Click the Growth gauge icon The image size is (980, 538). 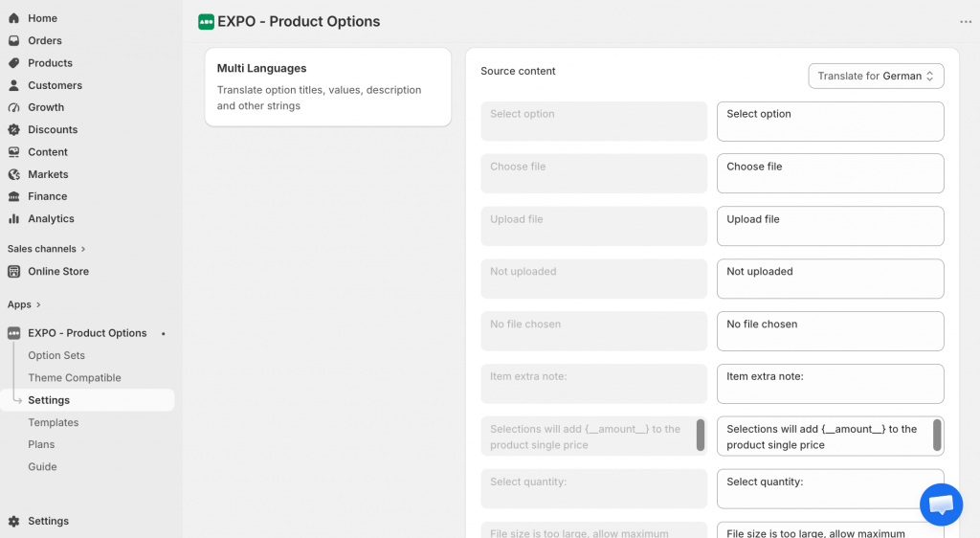click(13, 107)
